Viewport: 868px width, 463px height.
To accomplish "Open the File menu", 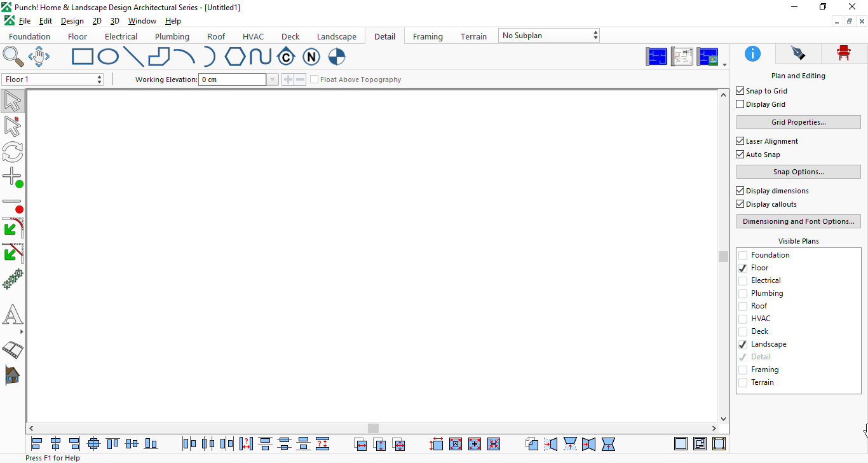I will (24, 21).
